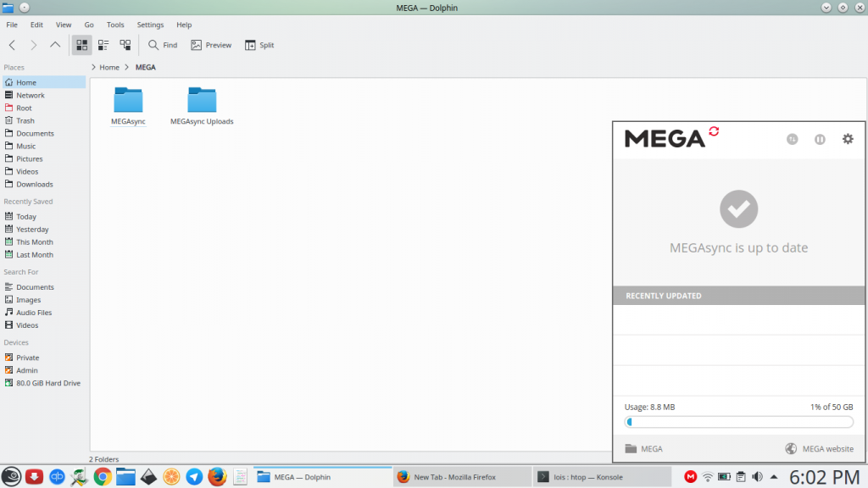Switch to Icons view mode
Screen dimensions: 868x488
pyautogui.click(x=82, y=45)
